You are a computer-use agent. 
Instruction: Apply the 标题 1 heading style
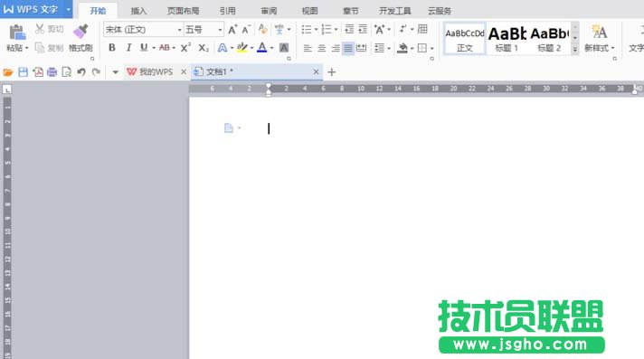tap(507, 39)
